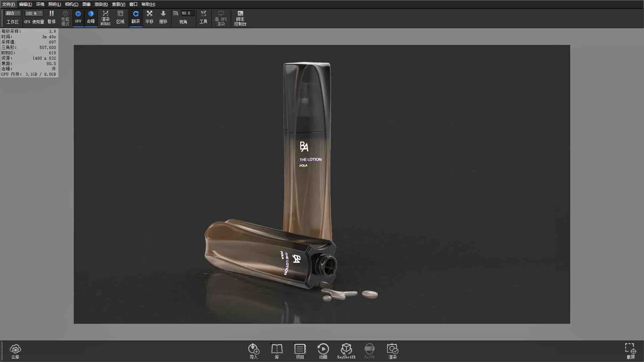Open the GPU 使用量 percentage dropdown
644x362 pixels.
(33, 13)
